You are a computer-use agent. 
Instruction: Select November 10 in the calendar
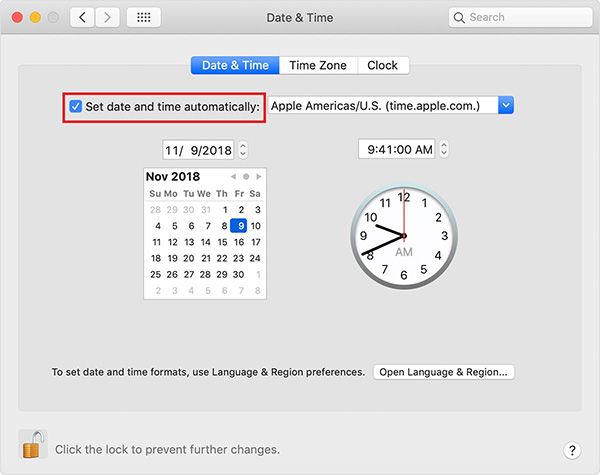[256, 226]
